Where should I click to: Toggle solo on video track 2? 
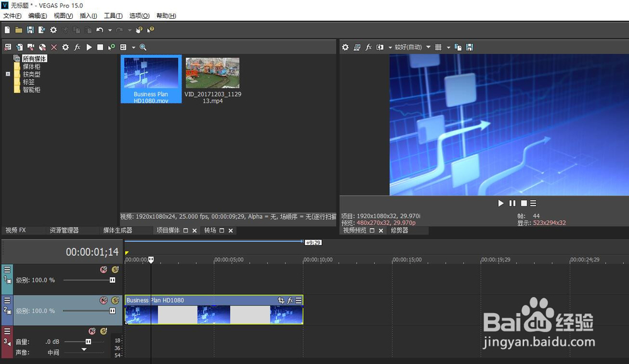click(115, 300)
